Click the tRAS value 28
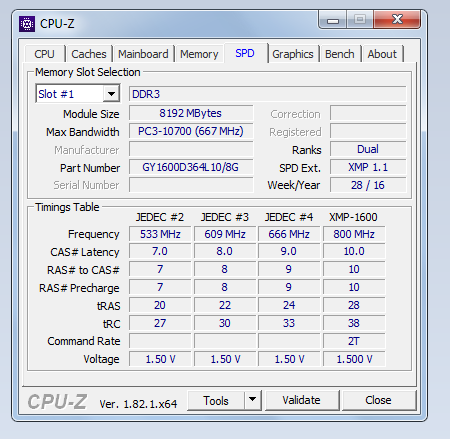Image resolution: width=450 pixels, height=439 pixels. [x=354, y=305]
